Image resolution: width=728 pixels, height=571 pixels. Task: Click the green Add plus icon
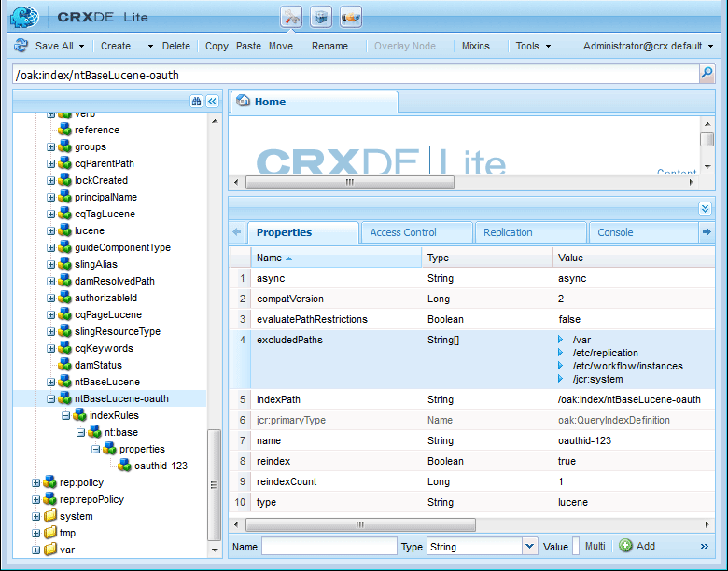(625, 546)
